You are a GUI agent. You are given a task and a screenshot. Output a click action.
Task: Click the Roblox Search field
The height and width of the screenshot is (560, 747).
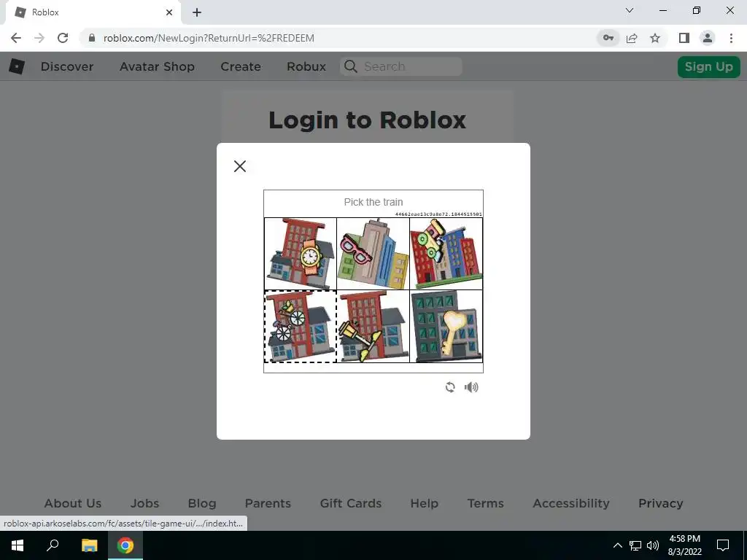click(401, 66)
